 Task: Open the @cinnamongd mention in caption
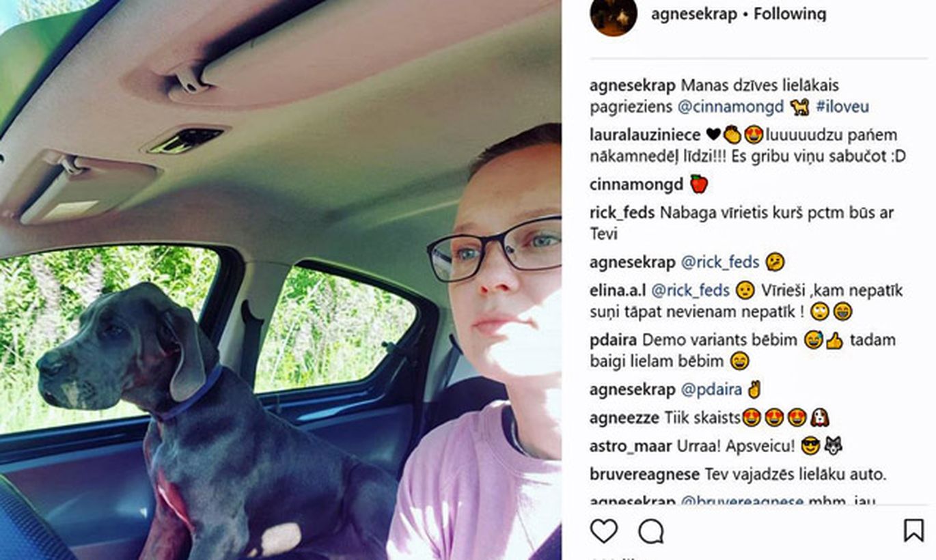pyautogui.click(x=730, y=107)
